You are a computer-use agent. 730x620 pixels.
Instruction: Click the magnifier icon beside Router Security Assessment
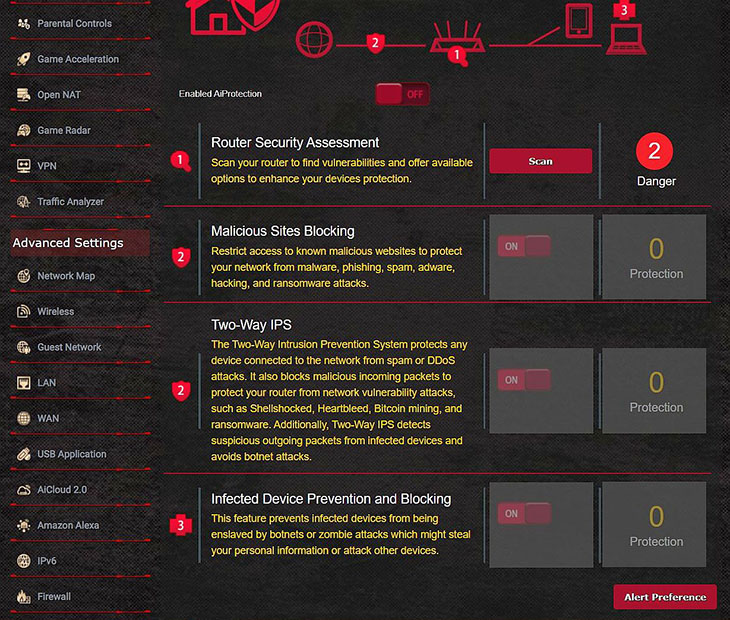pyautogui.click(x=181, y=161)
